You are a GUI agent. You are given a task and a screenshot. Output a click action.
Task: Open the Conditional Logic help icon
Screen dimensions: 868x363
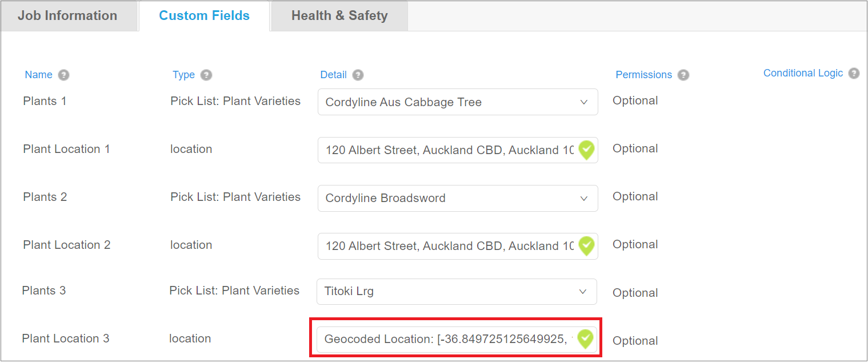pyautogui.click(x=854, y=73)
